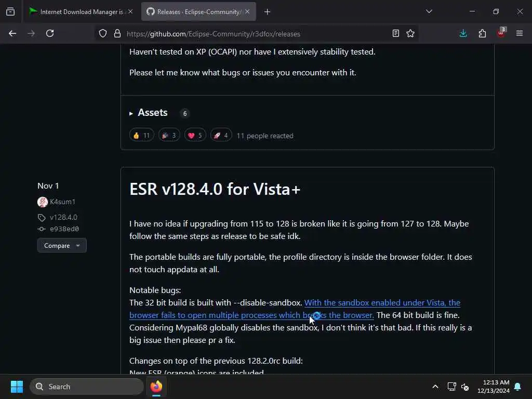Open Firefox View tab list icon
532x399 pixels.
(10, 11)
